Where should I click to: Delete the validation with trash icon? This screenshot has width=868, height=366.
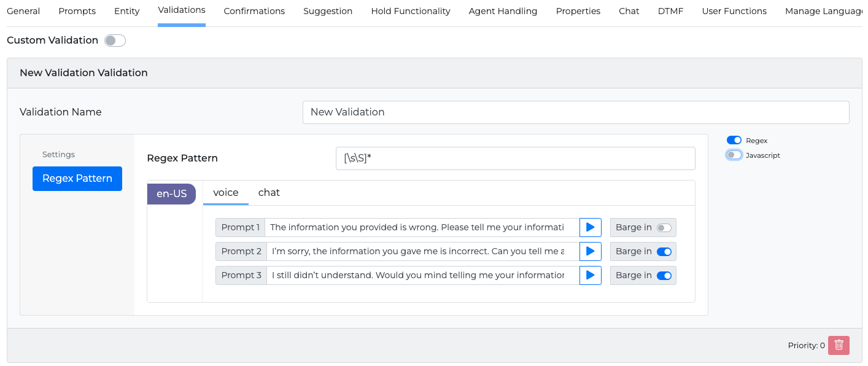[x=839, y=345]
